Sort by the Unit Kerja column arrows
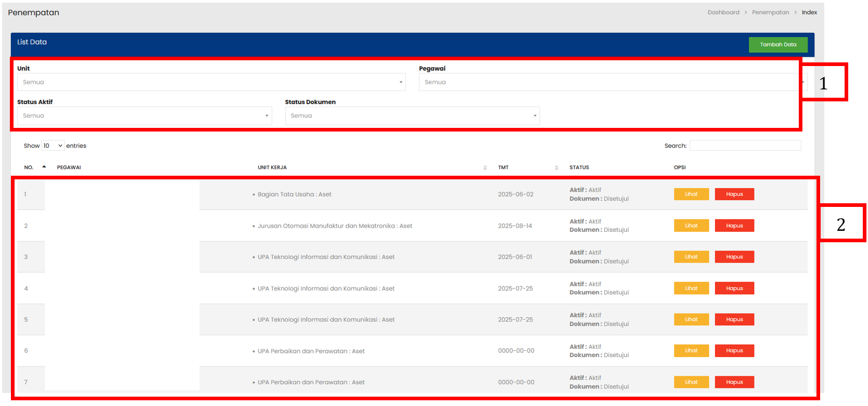Screen dimensions: 868x406 click(485, 168)
